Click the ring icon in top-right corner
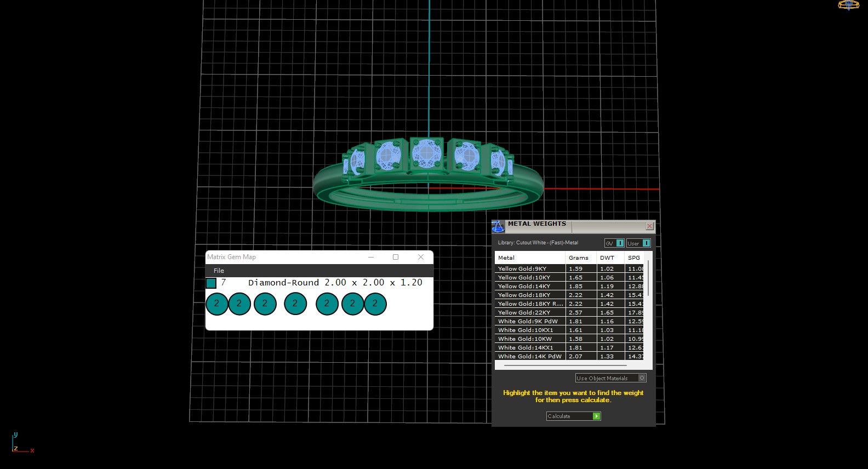 (848, 5)
